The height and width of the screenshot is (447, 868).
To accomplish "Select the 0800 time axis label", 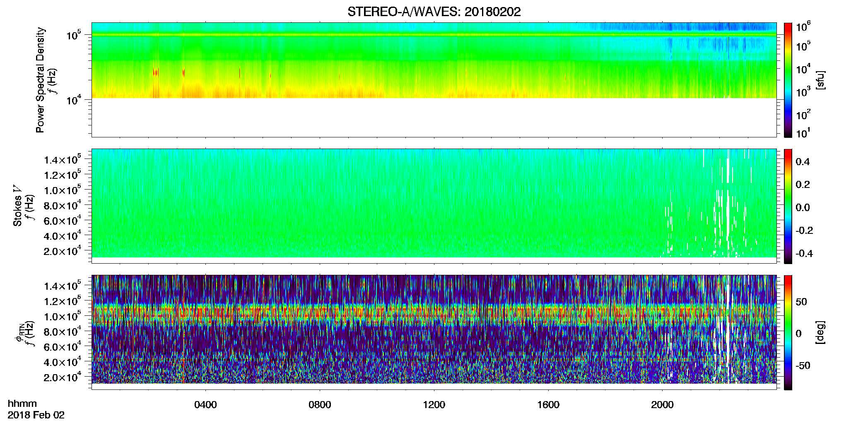I will coord(320,405).
